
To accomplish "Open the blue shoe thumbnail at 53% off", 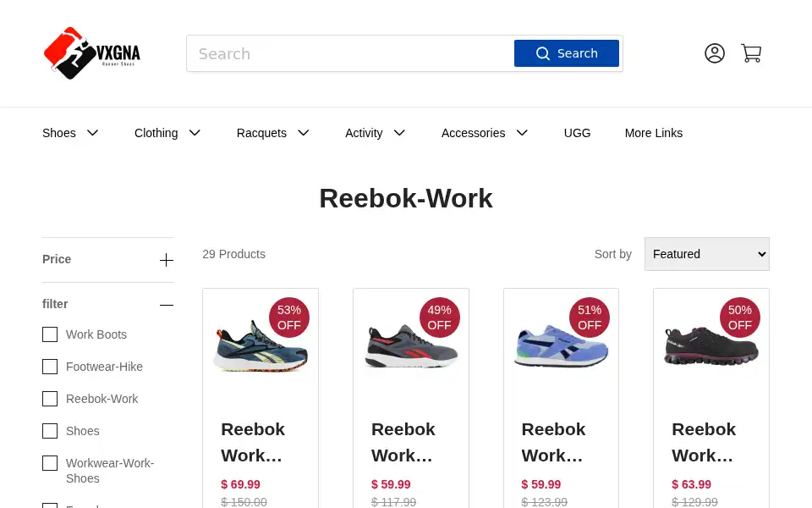I will [261, 345].
